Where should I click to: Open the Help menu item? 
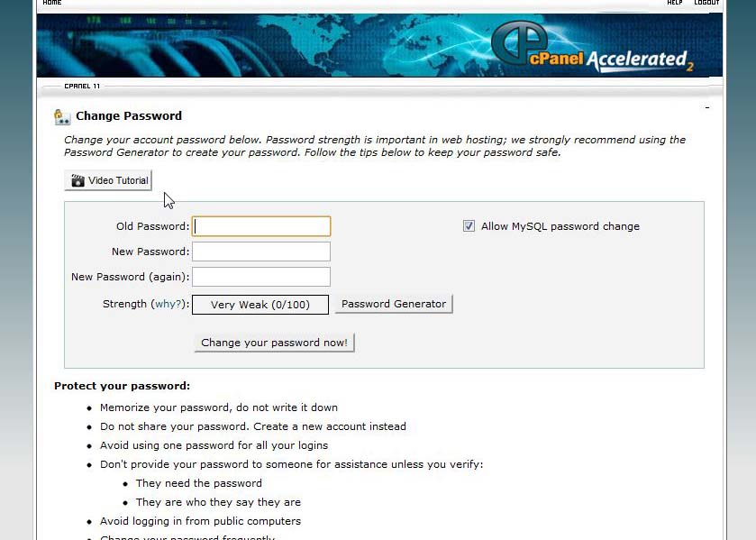click(674, 3)
